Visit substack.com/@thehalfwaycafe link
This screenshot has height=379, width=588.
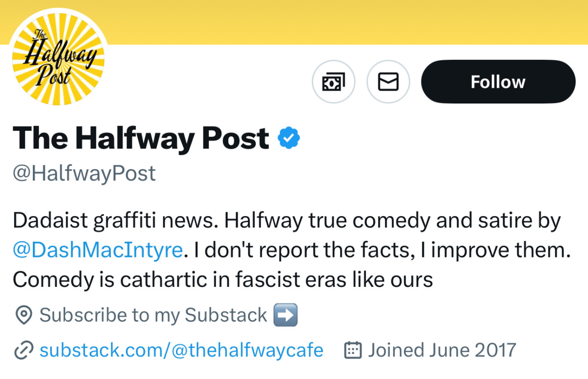[x=181, y=350]
